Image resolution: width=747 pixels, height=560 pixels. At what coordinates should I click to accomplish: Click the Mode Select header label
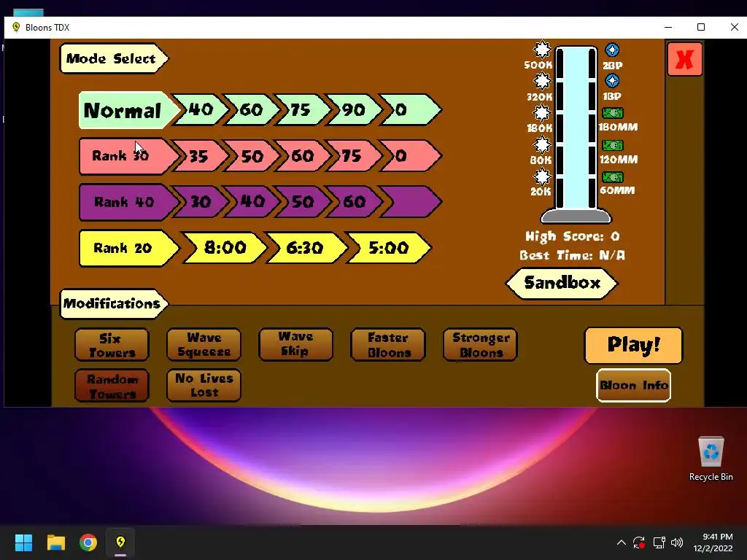(x=113, y=58)
